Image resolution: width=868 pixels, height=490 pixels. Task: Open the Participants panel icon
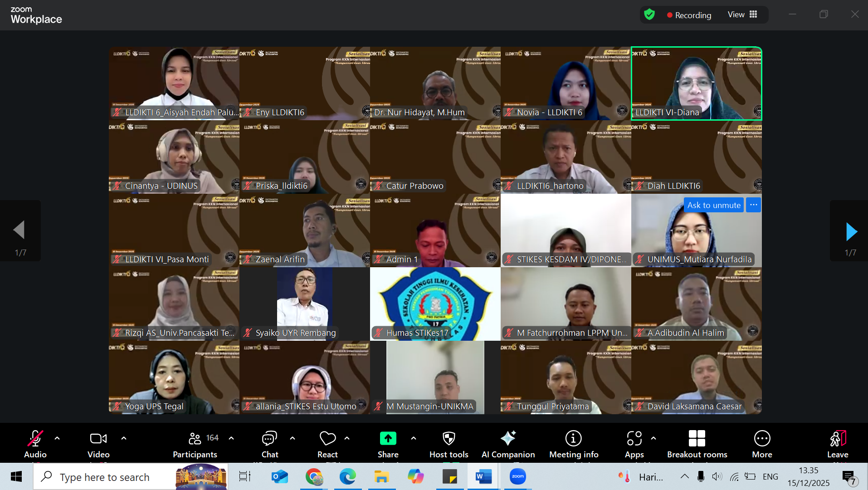coord(195,439)
